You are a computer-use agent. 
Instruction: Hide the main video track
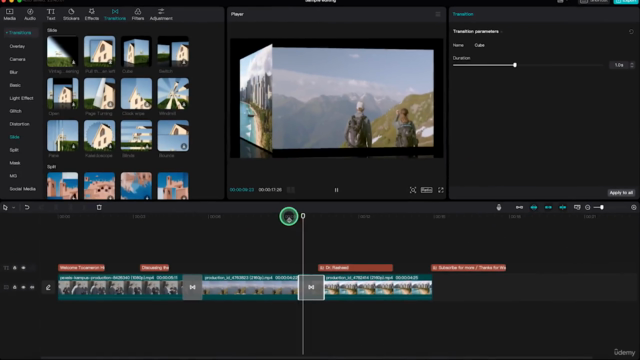[x=23, y=287]
